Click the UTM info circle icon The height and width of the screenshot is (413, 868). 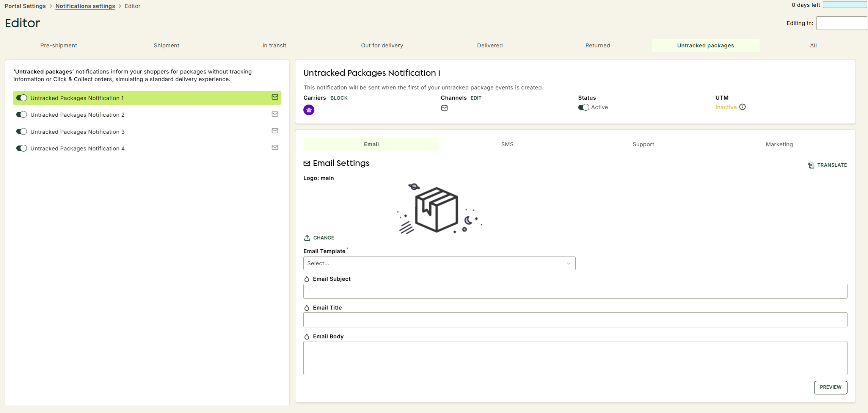pos(742,107)
